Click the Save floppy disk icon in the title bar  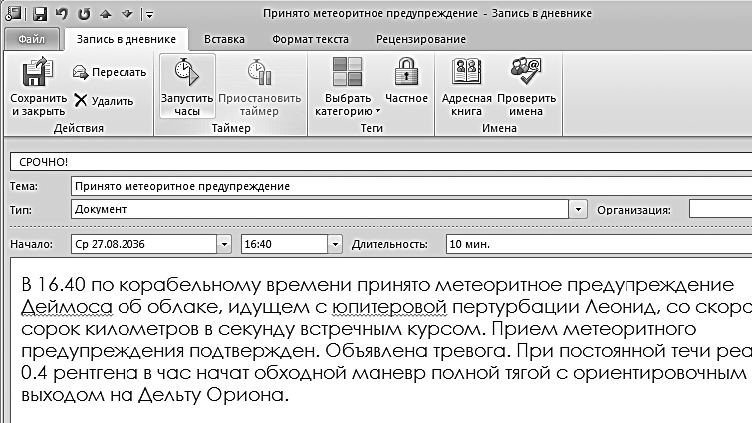tap(40, 13)
